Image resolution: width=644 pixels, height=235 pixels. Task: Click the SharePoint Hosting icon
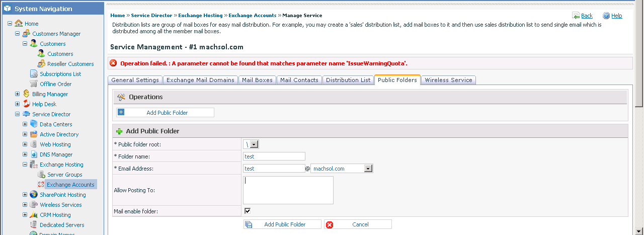coord(34,195)
